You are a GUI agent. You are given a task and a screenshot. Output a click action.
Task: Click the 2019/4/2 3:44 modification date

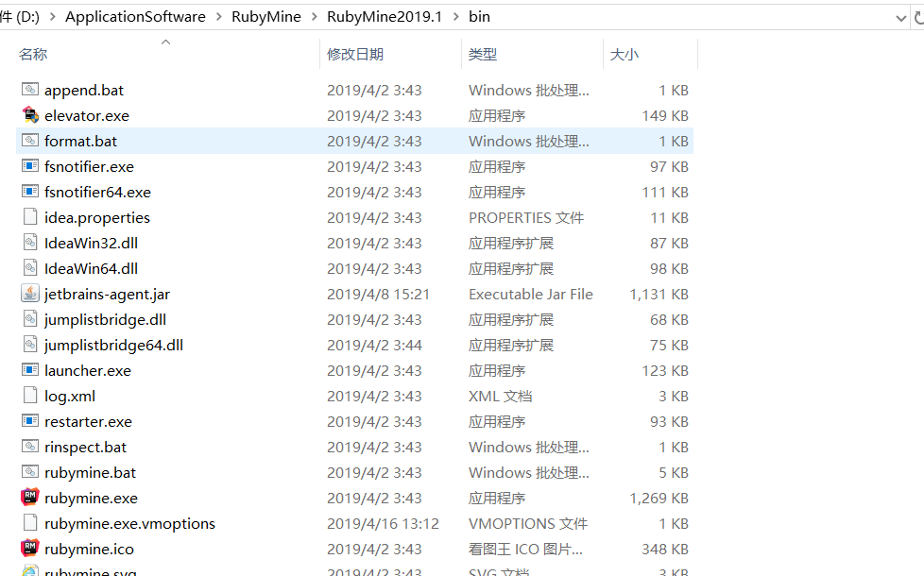(374, 346)
